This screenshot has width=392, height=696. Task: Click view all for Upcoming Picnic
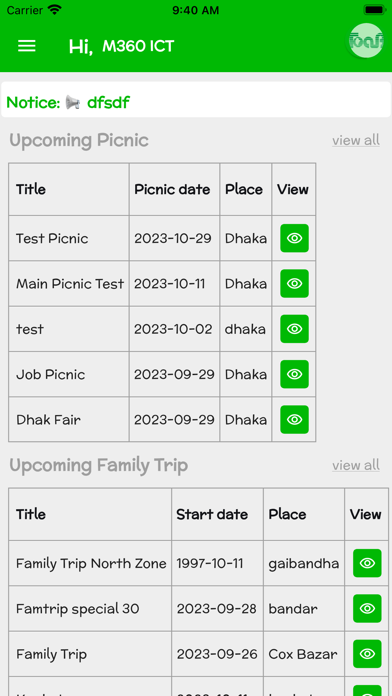(x=356, y=141)
